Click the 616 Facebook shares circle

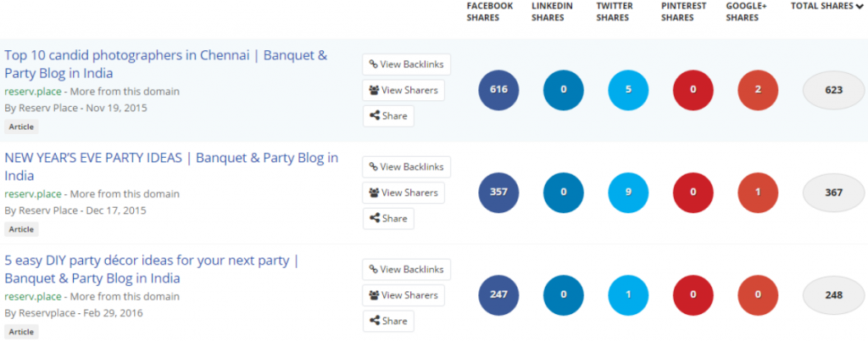[498, 90]
